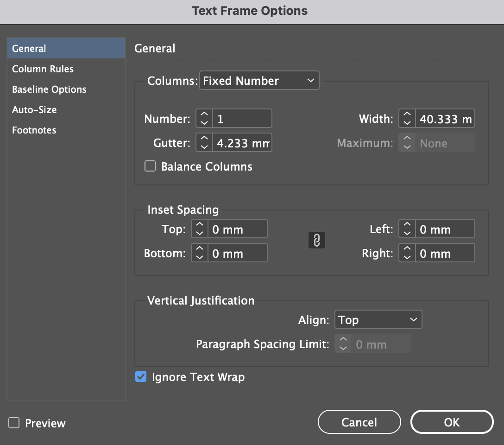Decrease the Gutter value using the down arrow
Viewport: 504px width, 445px height.
(x=204, y=146)
